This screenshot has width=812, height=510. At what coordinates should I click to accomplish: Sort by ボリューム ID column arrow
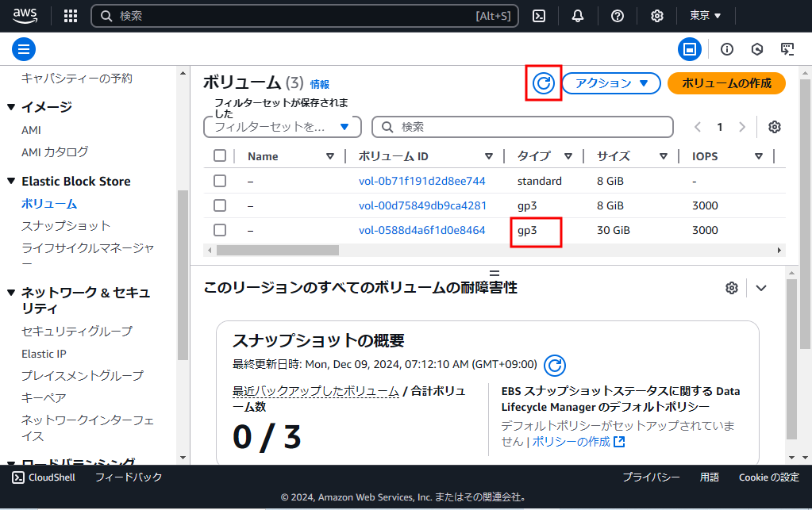point(488,156)
